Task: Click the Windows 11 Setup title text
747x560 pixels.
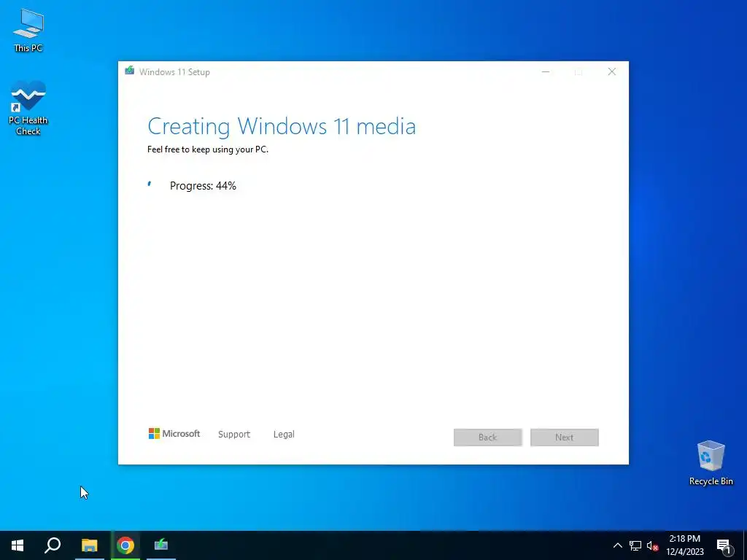Action: pyautogui.click(x=174, y=72)
